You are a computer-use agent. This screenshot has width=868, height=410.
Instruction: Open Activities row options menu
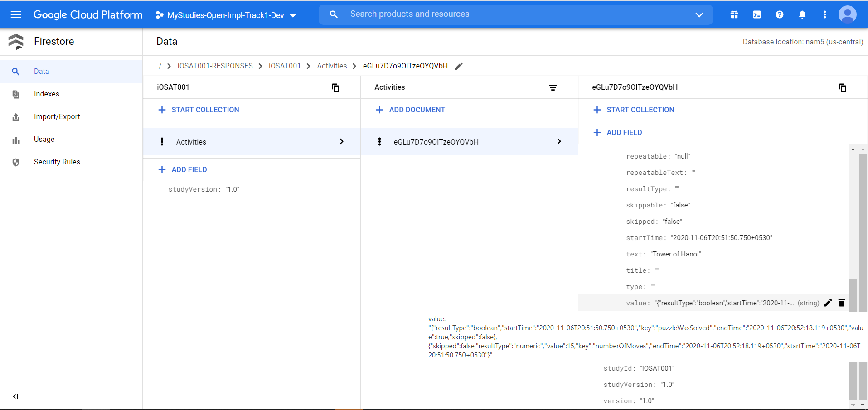(162, 142)
